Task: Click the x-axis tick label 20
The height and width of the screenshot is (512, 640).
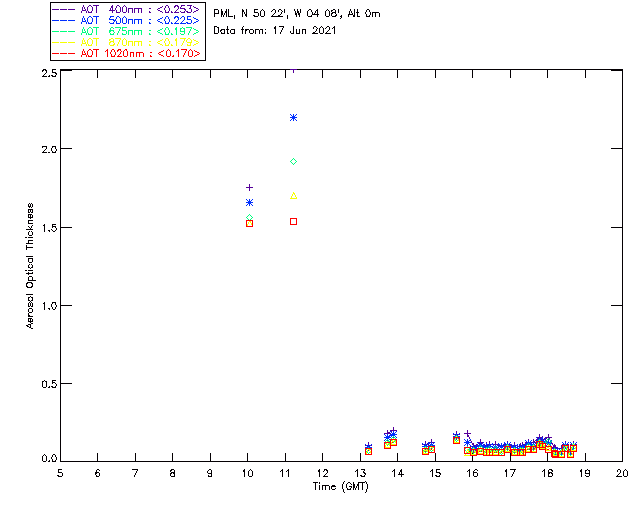Action: point(622,473)
